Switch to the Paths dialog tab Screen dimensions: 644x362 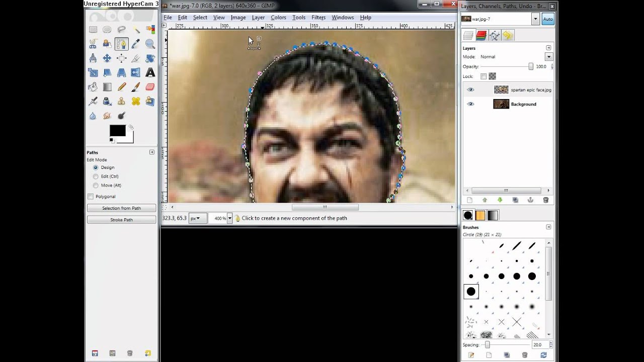coord(495,35)
